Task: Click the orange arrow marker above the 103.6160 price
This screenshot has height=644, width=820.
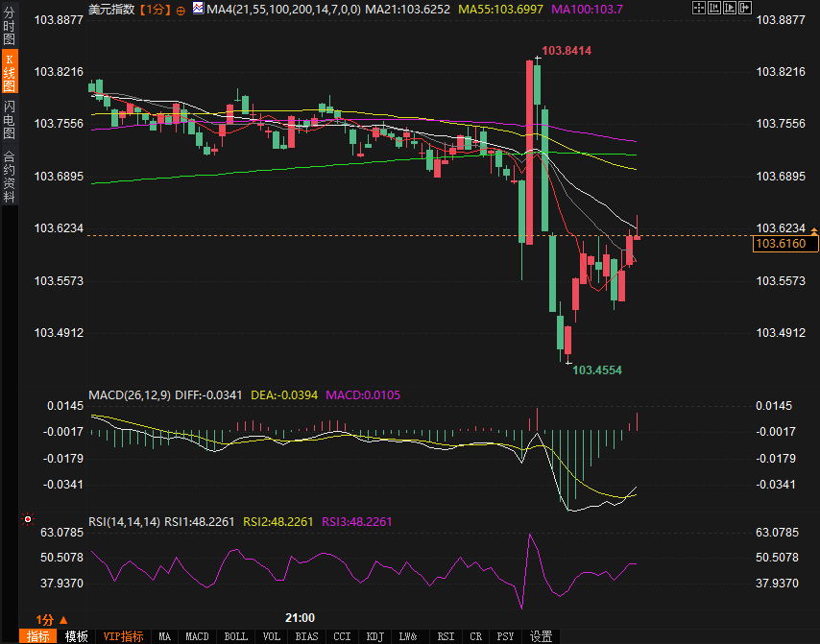Action: tap(814, 231)
